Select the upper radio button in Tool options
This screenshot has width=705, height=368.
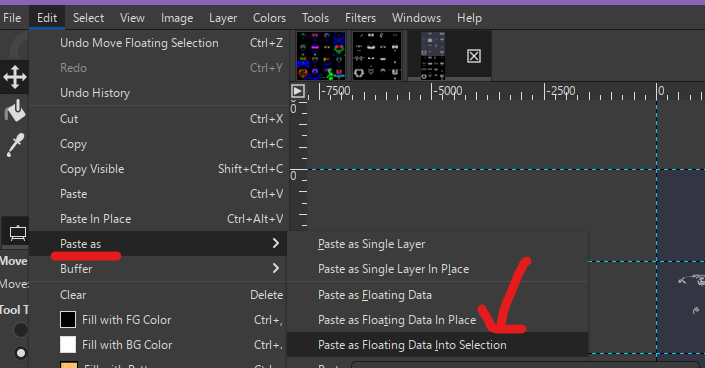click(x=21, y=330)
